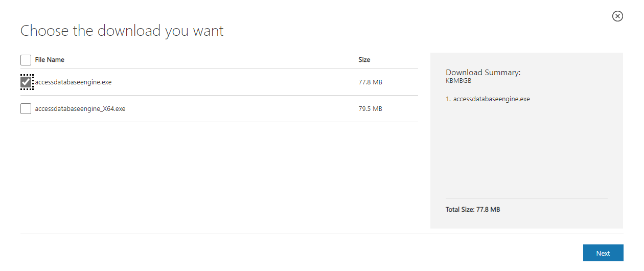Click empty gray area of the summary panel
Screen dimensions: 644x271
(526, 153)
